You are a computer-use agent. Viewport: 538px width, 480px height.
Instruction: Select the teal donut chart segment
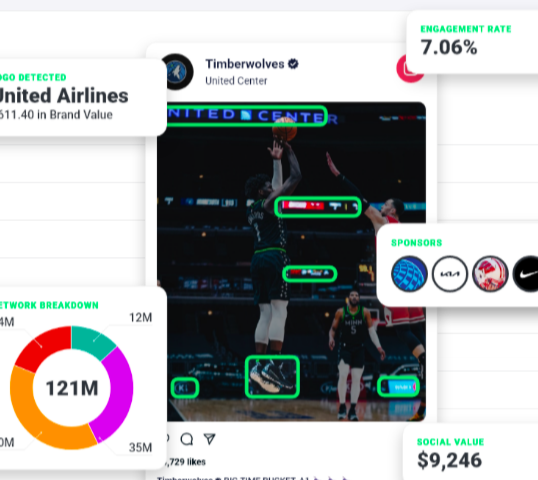pos(92,341)
